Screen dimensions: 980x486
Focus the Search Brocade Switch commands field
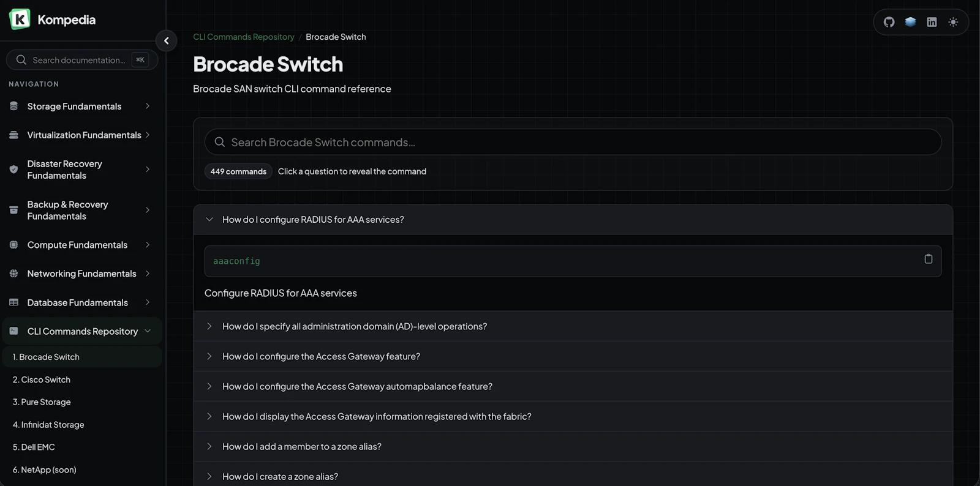573,142
